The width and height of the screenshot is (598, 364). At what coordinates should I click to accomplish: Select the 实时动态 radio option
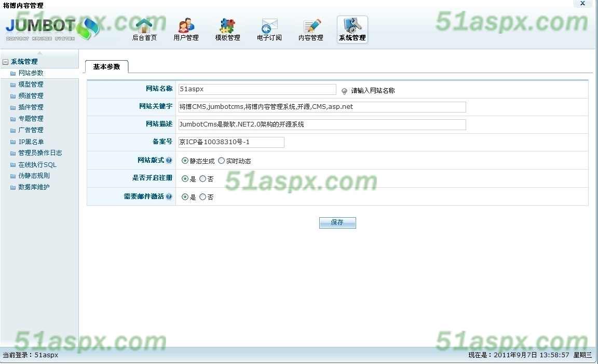[x=221, y=161]
